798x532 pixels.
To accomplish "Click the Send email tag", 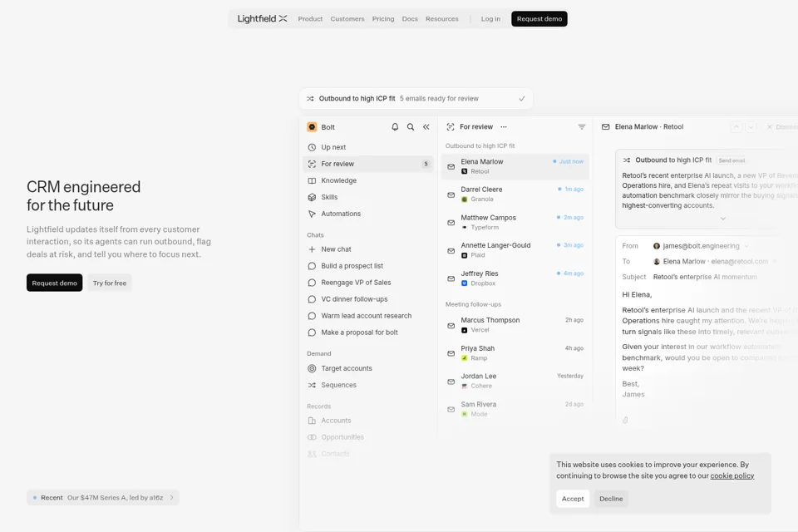I will point(731,160).
